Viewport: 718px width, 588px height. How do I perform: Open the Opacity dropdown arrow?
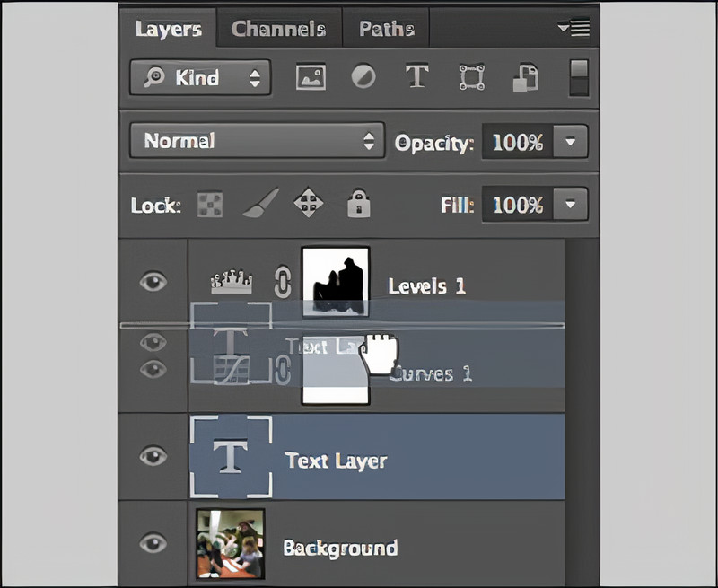pyautogui.click(x=569, y=141)
